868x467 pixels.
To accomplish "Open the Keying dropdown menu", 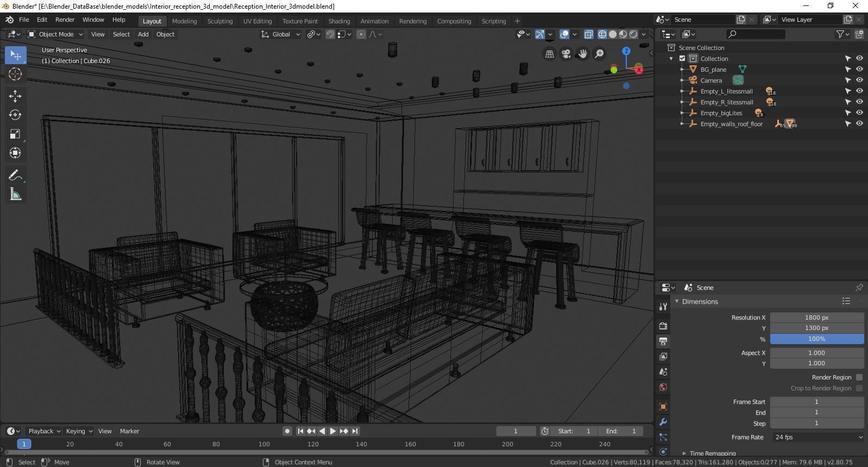I will (79, 431).
